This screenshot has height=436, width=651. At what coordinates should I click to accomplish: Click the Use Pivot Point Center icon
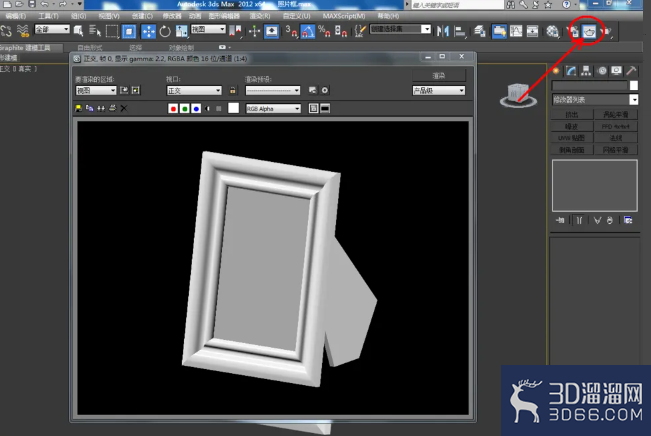(x=235, y=31)
